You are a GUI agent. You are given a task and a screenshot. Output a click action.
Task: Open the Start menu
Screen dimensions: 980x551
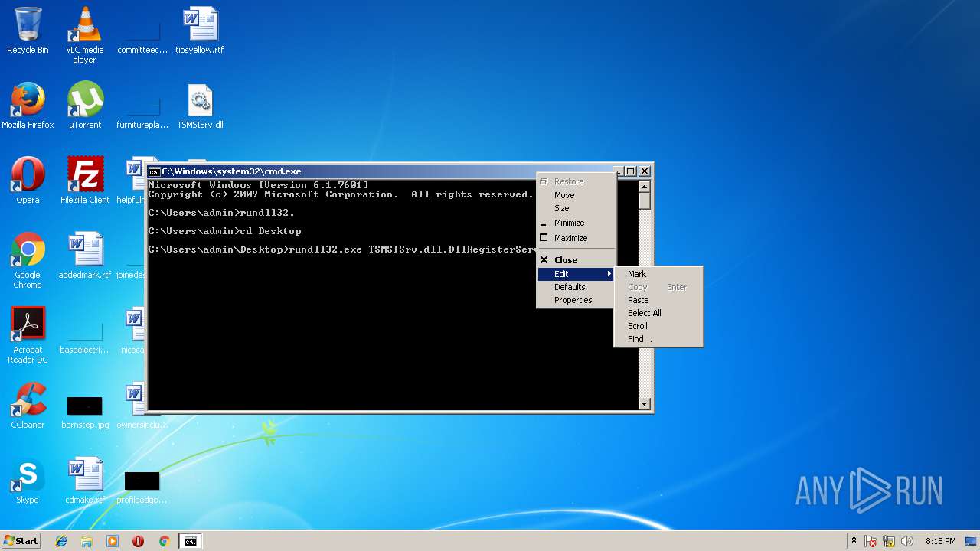click(x=21, y=541)
